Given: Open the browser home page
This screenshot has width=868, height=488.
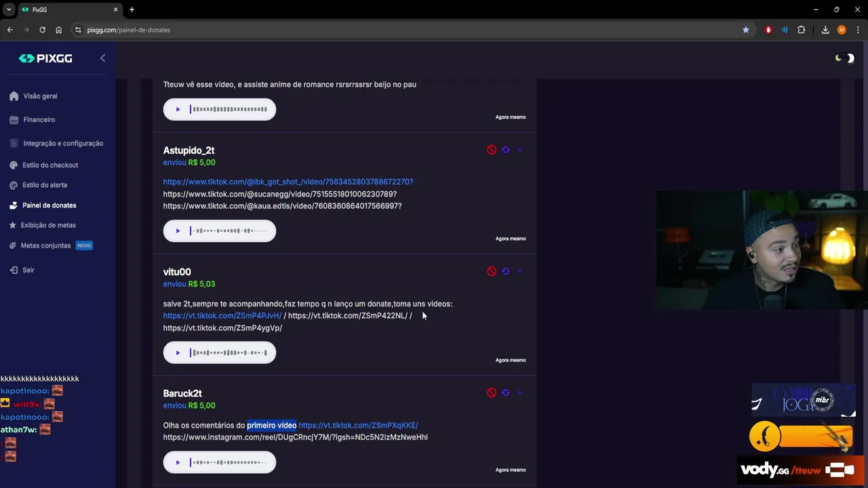Looking at the screenshot, I should click(x=58, y=30).
